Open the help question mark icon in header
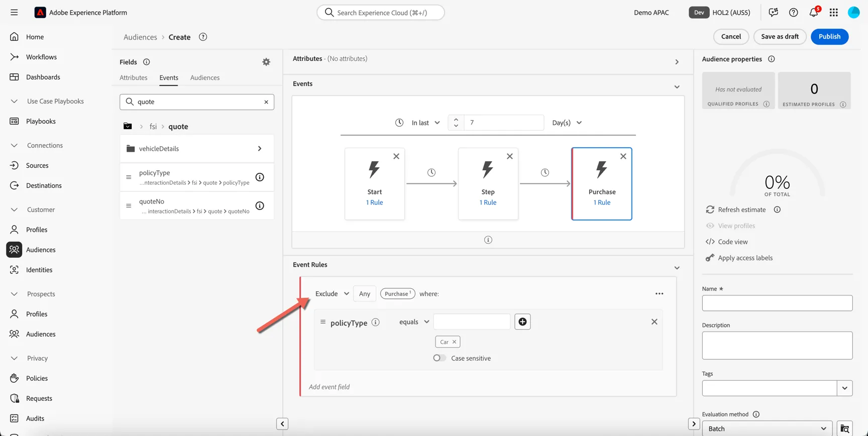 pyautogui.click(x=794, y=13)
